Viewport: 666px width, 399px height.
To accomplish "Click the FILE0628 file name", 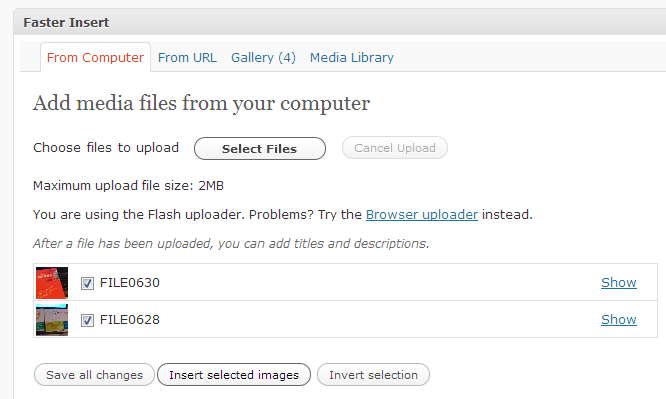I will click(130, 320).
